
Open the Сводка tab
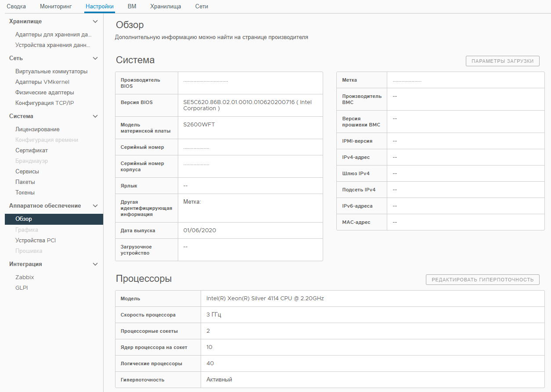(x=16, y=7)
